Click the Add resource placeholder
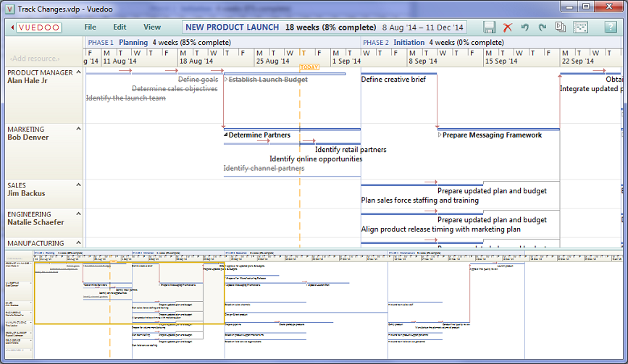This screenshot has height=364, width=628. point(35,58)
